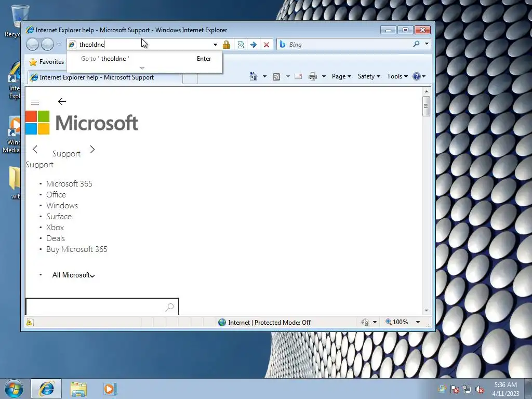Viewport: 532px width, 399px height.
Task: Click the Go arrow next to address bar
Action: click(253, 45)
